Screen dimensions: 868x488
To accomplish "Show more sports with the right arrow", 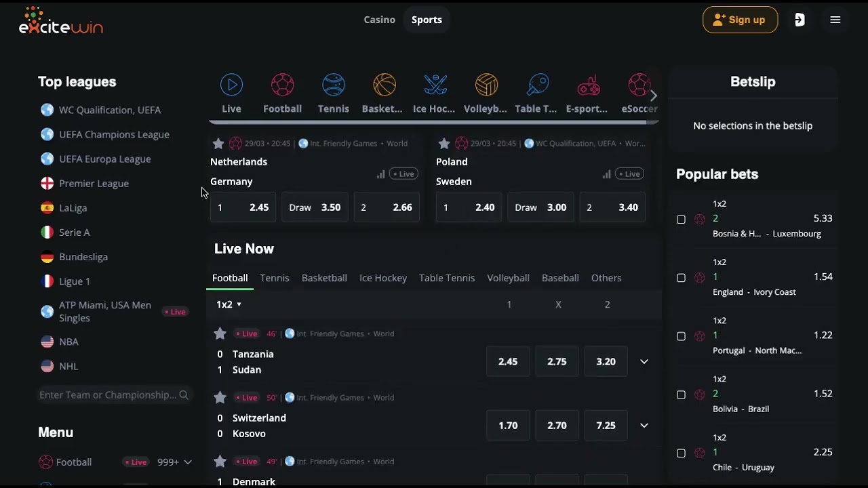I will point(654,96).
